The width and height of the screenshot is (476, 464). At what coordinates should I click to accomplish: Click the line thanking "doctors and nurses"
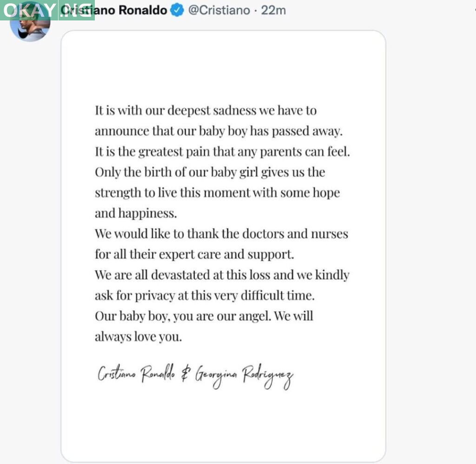221,234
